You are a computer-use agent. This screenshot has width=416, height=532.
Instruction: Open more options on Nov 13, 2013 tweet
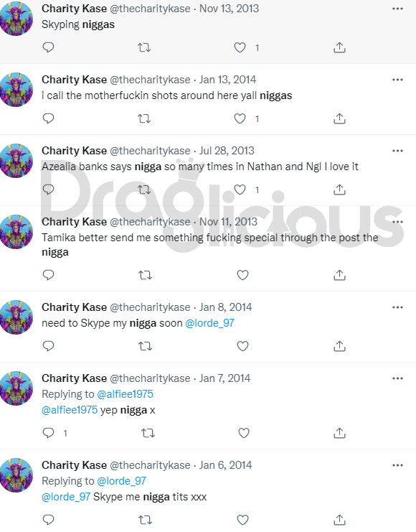coord(397,9)
